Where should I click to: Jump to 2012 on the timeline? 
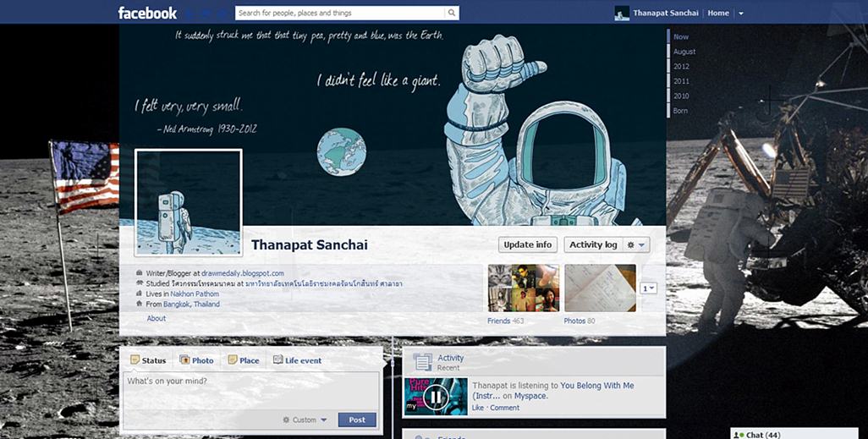point(681,67)
